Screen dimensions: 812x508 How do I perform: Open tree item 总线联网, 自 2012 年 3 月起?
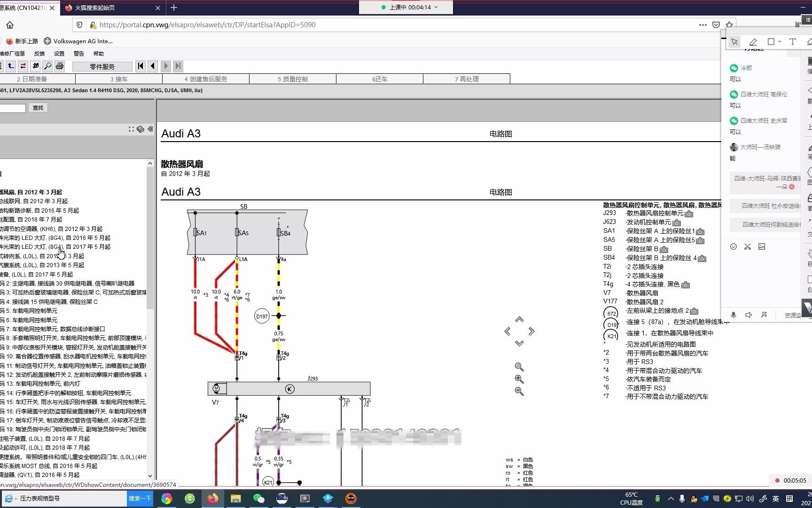[34, 201]
